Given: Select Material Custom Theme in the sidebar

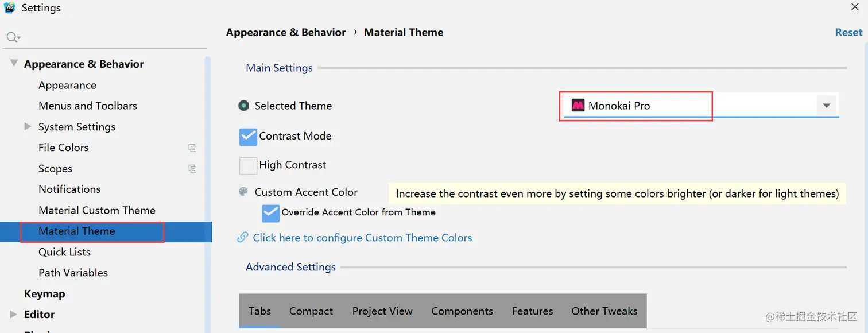Looking at the screenshot, I should click(x=96, y=210).
